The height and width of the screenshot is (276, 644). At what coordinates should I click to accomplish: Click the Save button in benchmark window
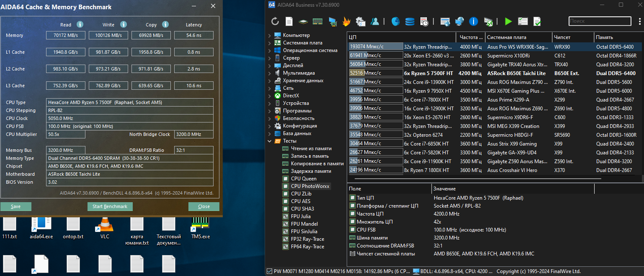pos(16,206)
